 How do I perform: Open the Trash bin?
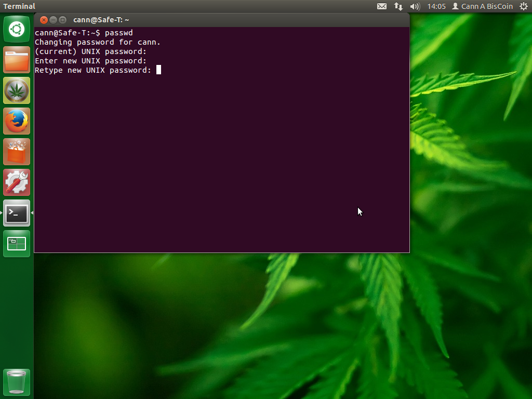tap(17, 382)
